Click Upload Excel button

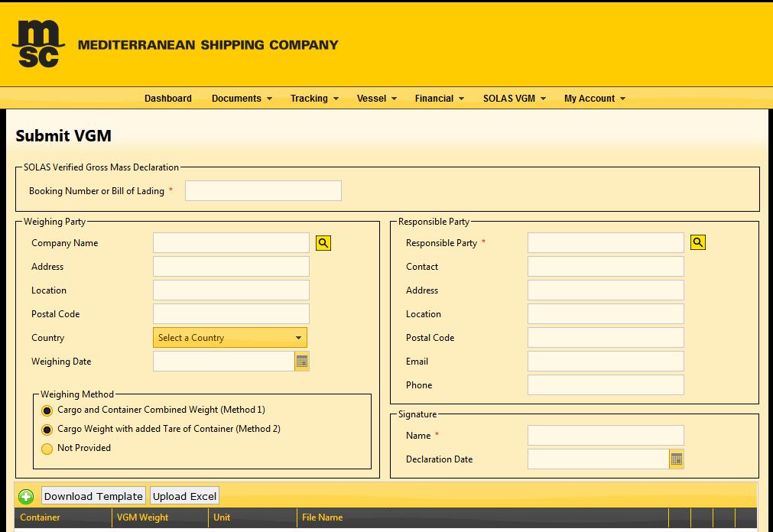coord(184,496)
